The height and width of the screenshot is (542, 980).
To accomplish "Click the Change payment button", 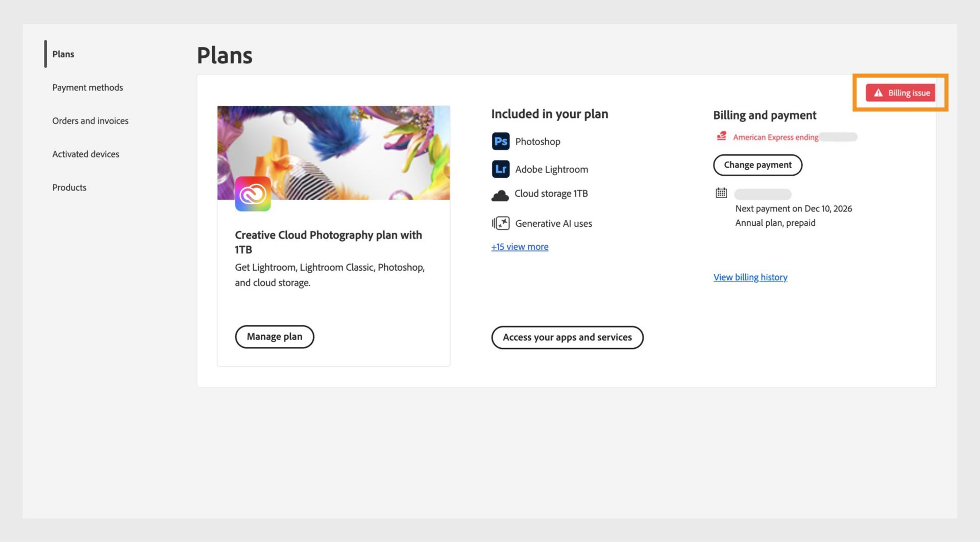I will coord(757,165).
